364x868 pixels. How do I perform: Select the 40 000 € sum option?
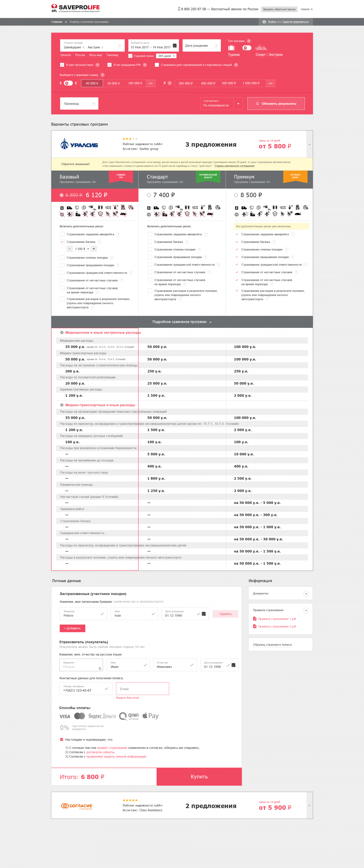92,83
